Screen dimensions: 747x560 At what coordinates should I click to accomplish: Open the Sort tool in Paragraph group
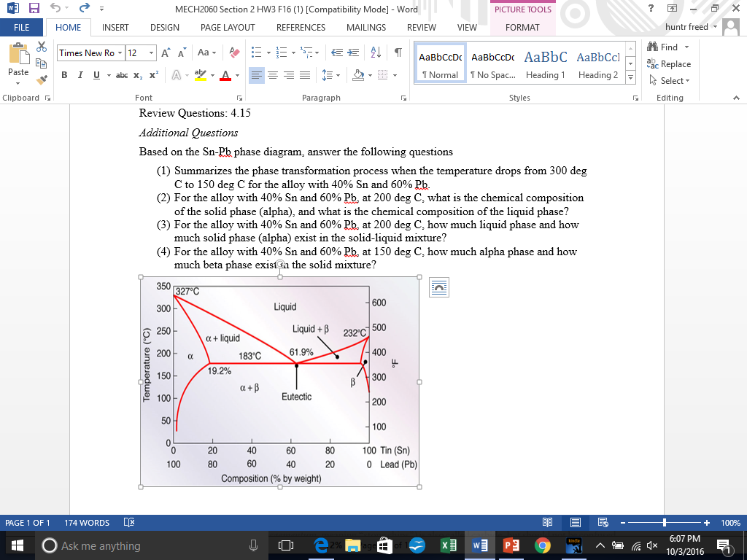(375, 53)
